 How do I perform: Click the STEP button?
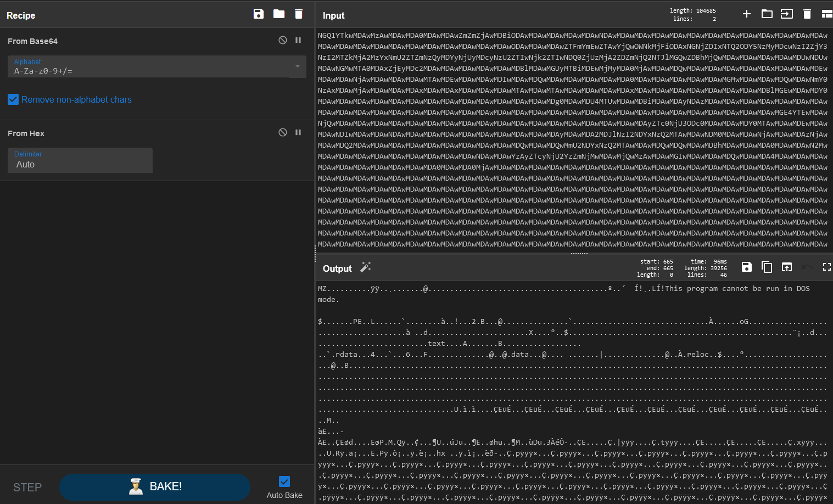point(27,488)
